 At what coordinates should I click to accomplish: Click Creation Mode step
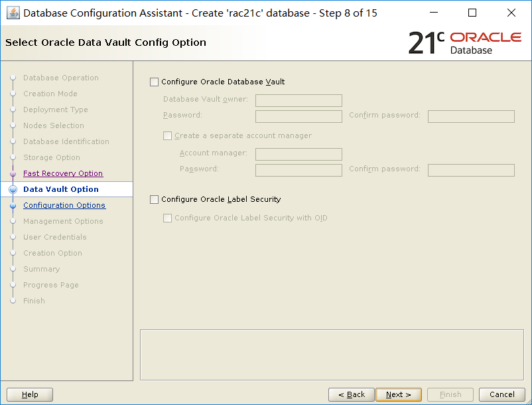[x=50, y=94]
